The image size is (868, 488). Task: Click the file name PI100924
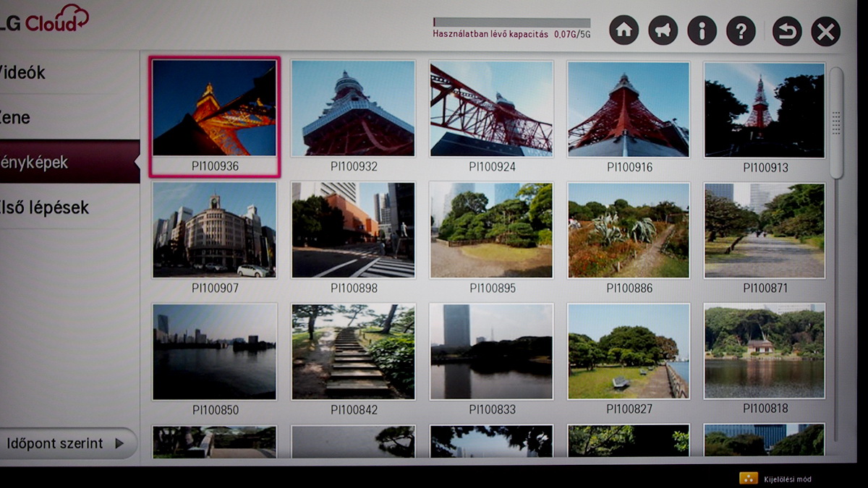492,166
